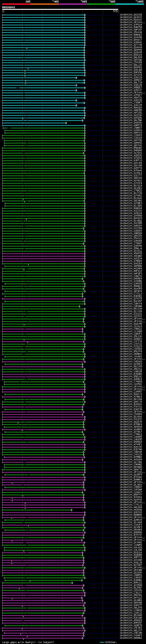Select the UniRef100_A2TJV6 label

[131, 45]
